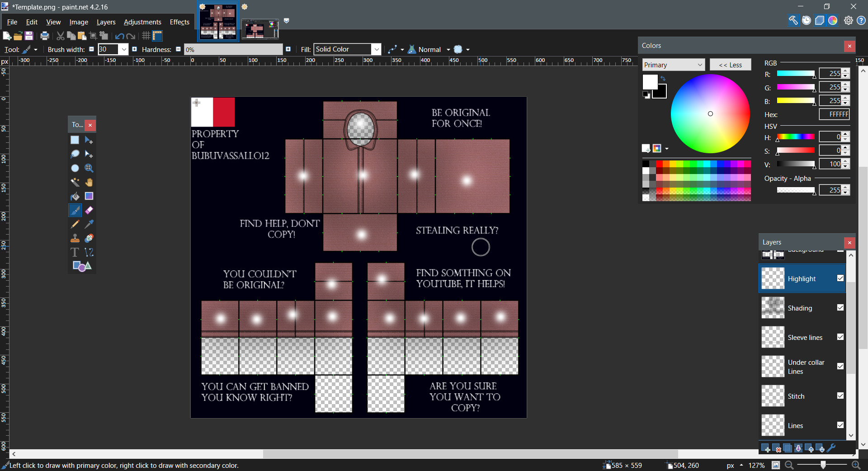
Task: Toggle visibility of the Stitch layer
Action: tap(840, 396)
